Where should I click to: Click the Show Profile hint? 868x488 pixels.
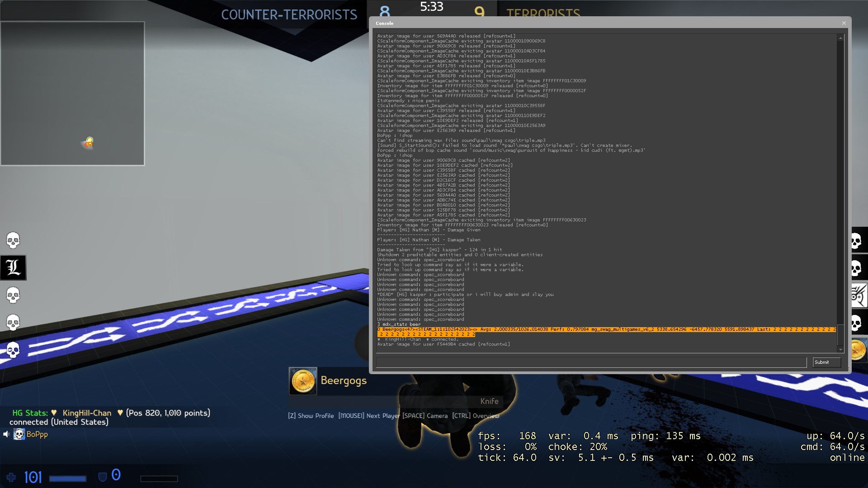311,416
